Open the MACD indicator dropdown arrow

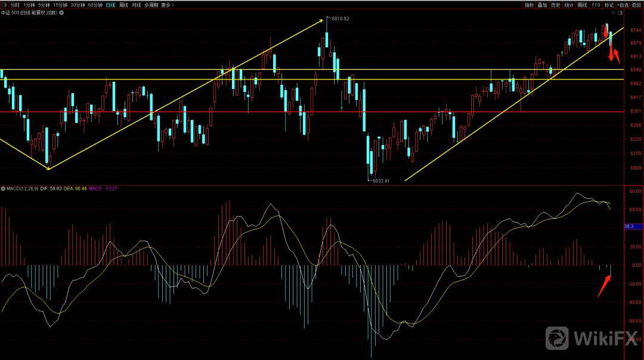[3, 189]
